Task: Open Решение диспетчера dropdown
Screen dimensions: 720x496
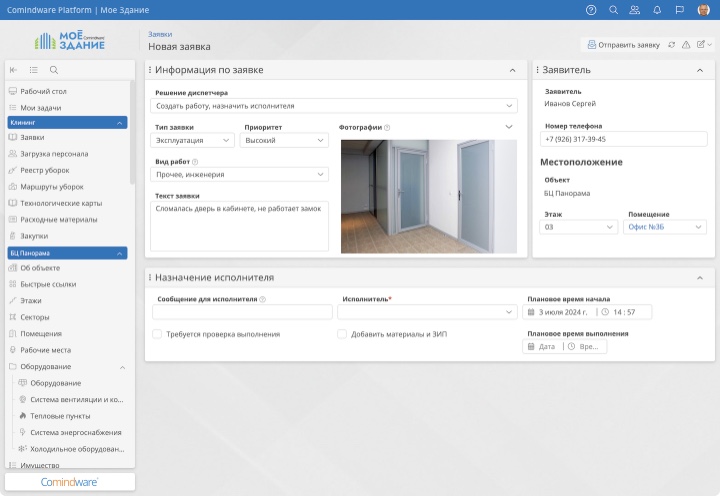Action: pyautogui.click(x=334, y=106)
